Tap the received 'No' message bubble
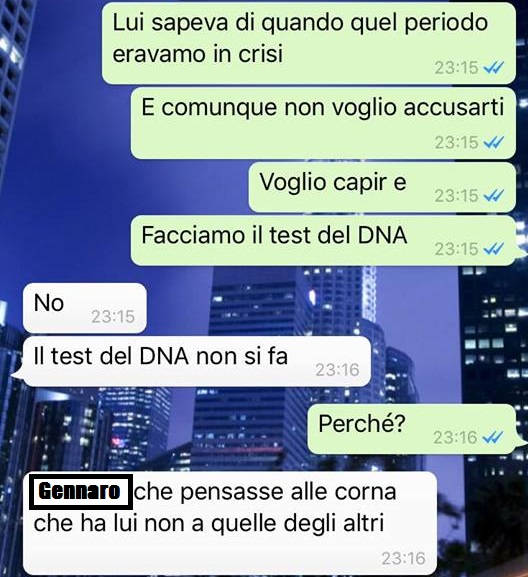 pyautogui.click(x=85, y=308)
